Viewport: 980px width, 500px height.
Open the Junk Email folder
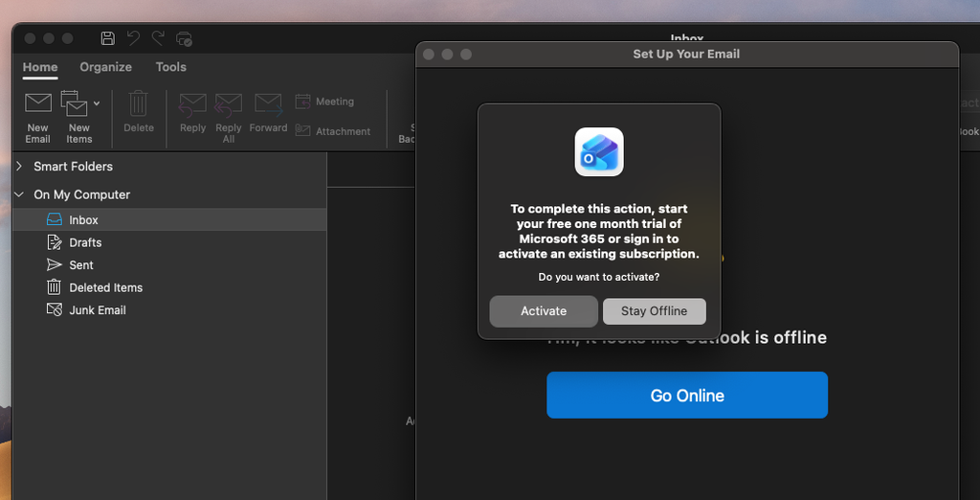169,309
